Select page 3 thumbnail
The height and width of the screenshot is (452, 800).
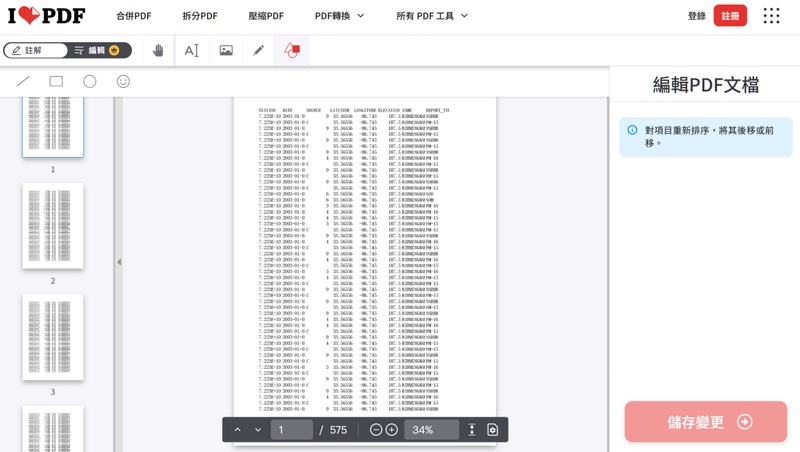point(53,337)
